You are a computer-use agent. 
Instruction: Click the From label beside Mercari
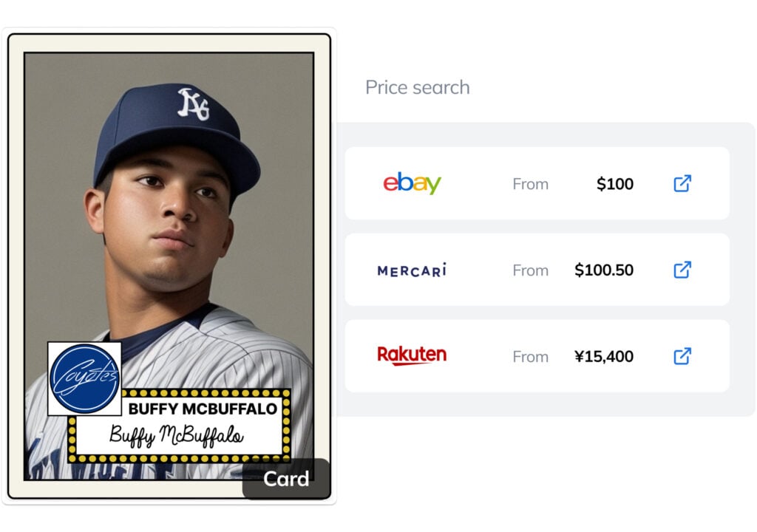click(x=530, y=270)
